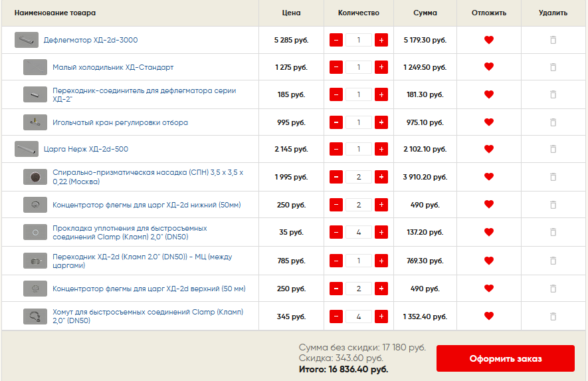Add one more Малый холодильник ХД-Стандарт
Image resolution: width=588 pixels, height=381 pixels.
tap(381, 67)
